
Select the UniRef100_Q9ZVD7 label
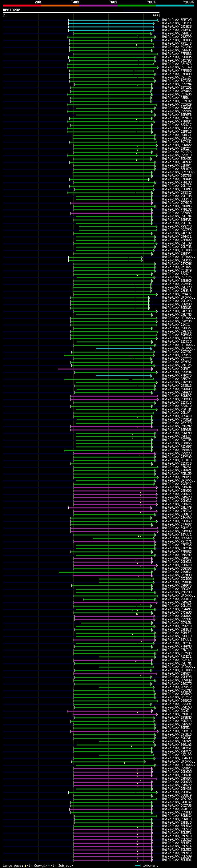pyautogui.click(x=177, y=352)
